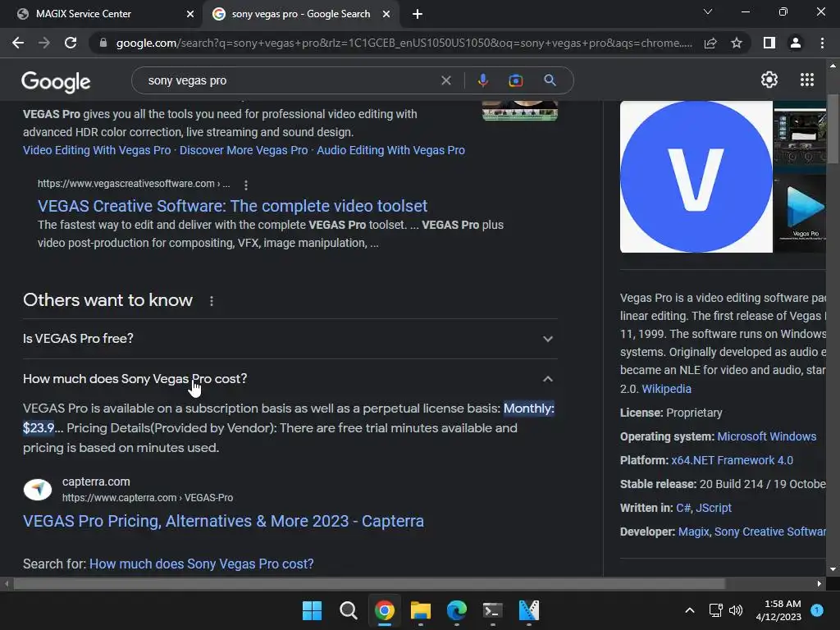Click the Google logo
The image size is (840, 630).
click(x=56, y=81)
